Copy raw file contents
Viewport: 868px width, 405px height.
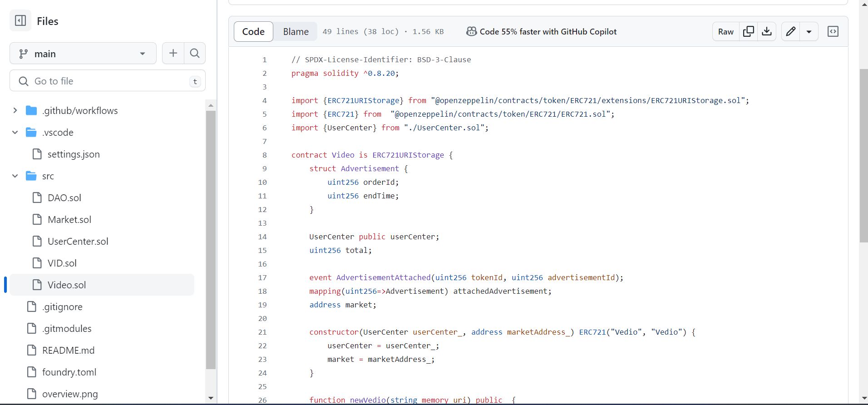click(x=749, y=31)
